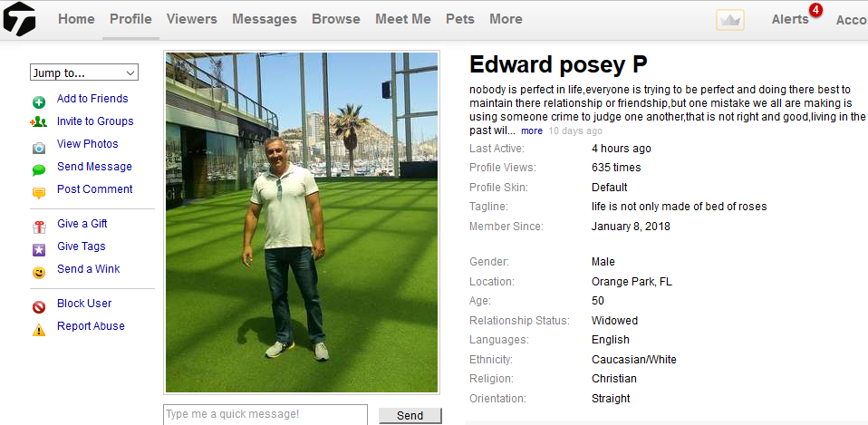The image size is (868, 425).
Task: Click the Invite to Groups people icon
Action: tap(39, 122)
